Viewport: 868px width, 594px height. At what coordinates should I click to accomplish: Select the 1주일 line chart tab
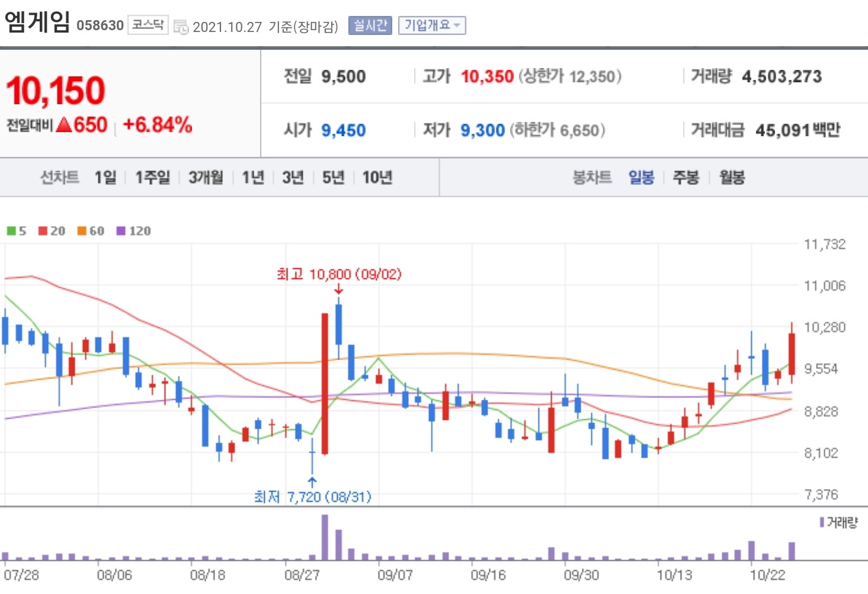click(x=152, y=177)
